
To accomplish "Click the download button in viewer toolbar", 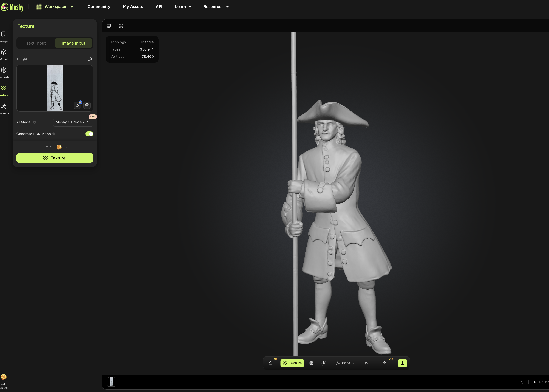I will (402, 363).
